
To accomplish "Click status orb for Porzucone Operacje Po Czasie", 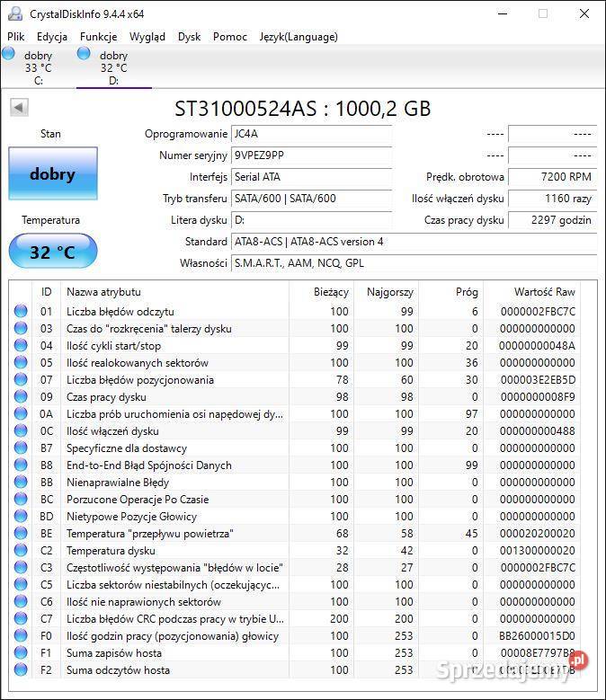I will [21, 499].
